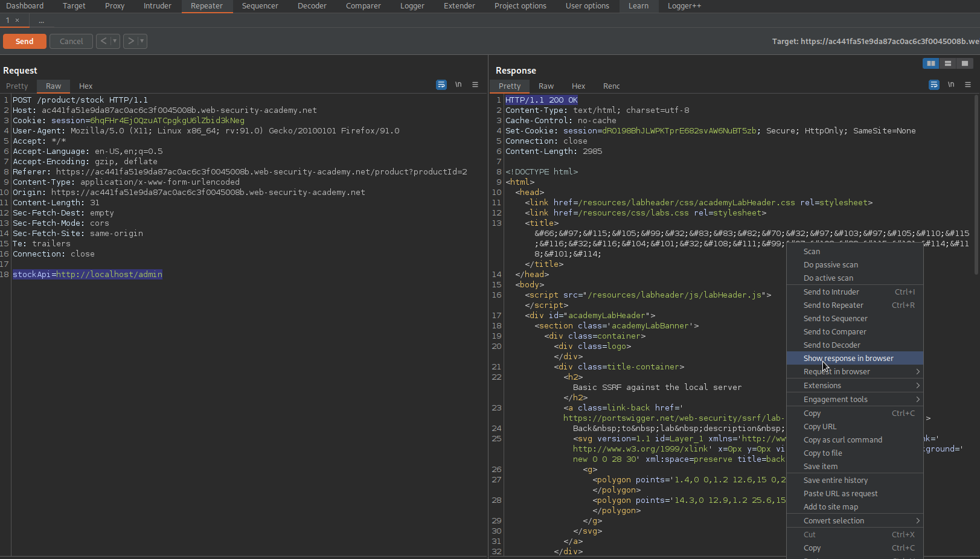This screenshot has width=980, height=559.
Task: Switch Request view to Pretty
Action: pyautogui.click(x=18, y=86)
